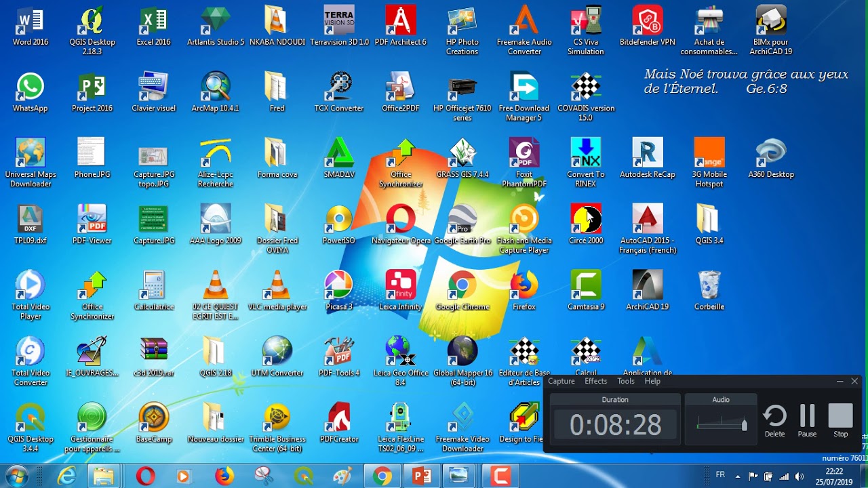Open the Bitdefender VPN shortcut
Screen dimensions: 868x488
[x=648, y=26]
